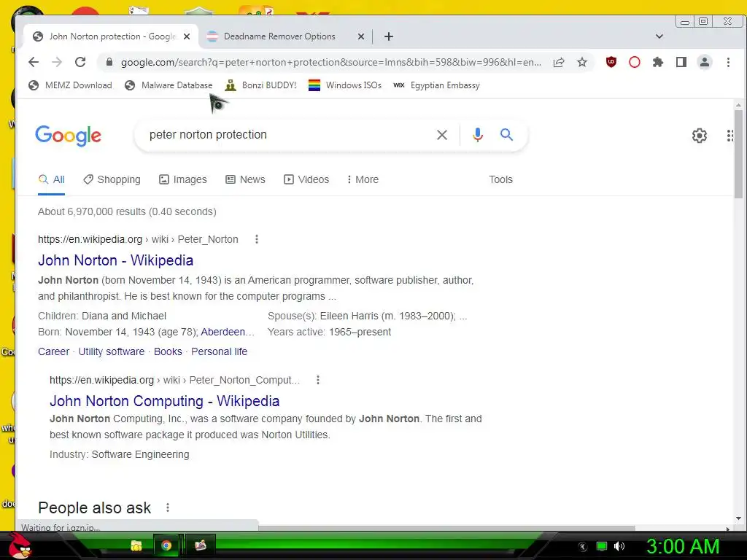
Task: Open the Google apps grid
Action: pos(729,136)
